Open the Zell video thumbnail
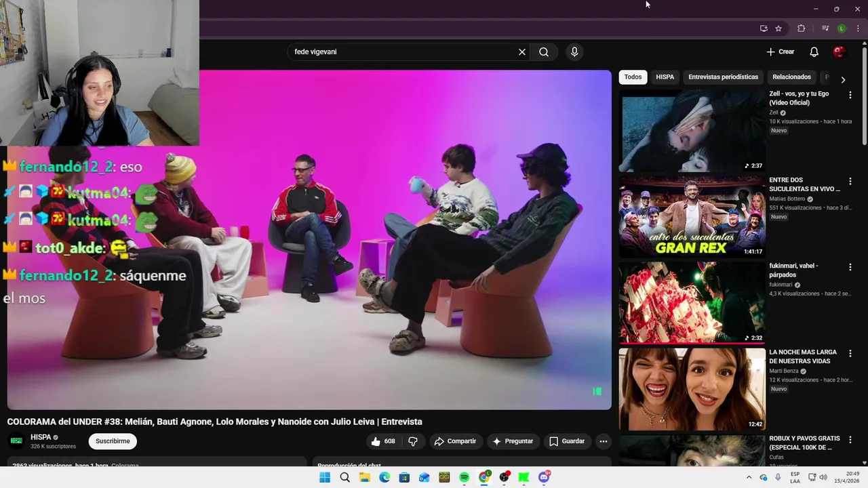Image resolution: width=868 pixels, height=488 pixels. 692,131
